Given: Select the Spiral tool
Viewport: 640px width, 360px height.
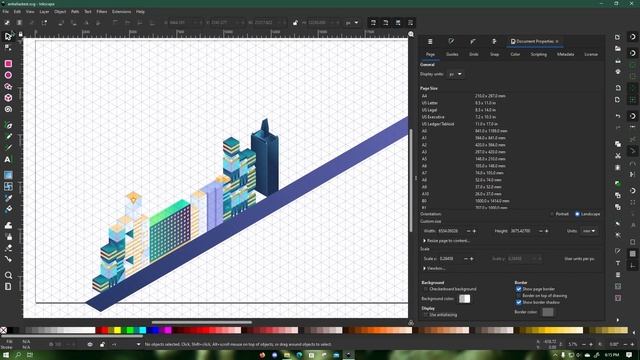Looking at the screenshot, I should (x=8, y=109).
